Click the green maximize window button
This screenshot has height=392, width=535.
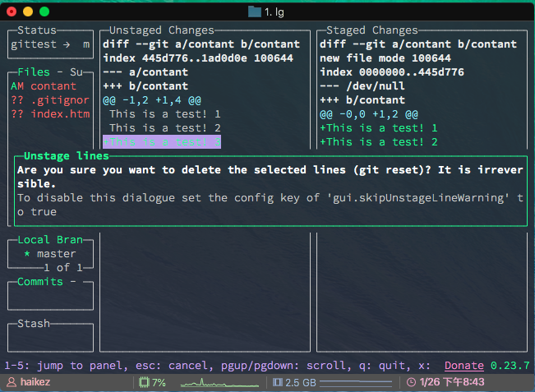[x=44, y=12]
